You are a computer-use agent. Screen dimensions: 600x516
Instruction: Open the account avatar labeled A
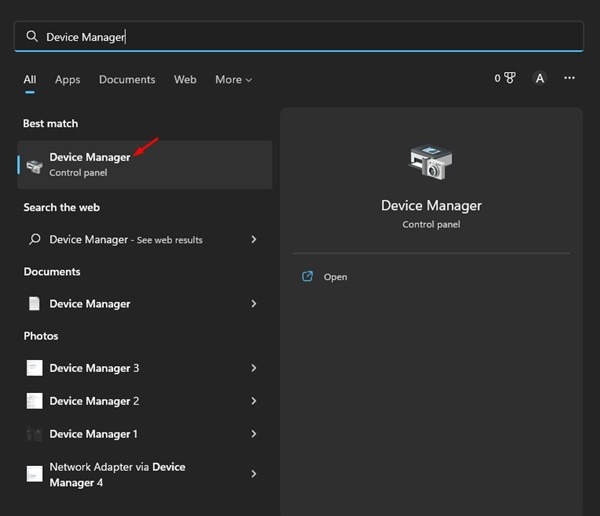(540, 78)
